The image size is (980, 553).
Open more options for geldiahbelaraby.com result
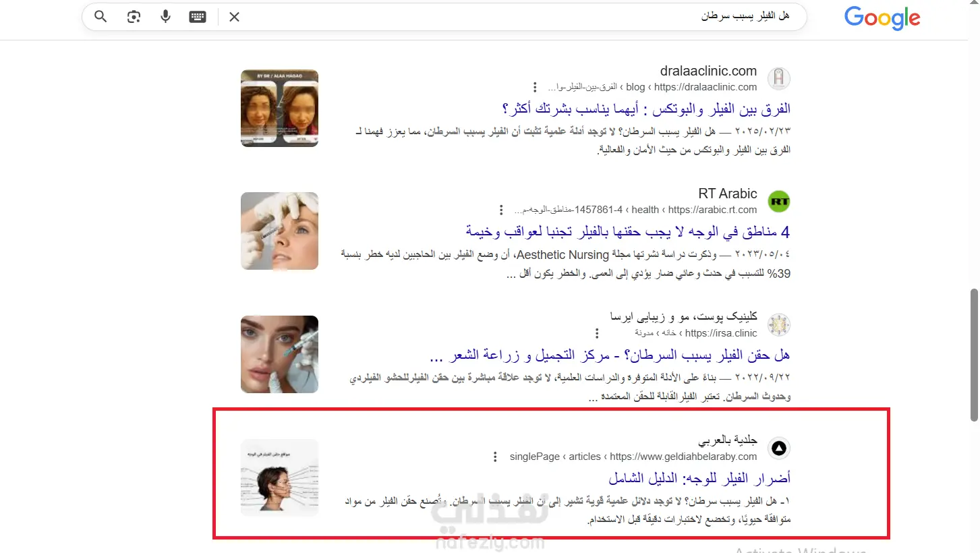tap(496, 457)
